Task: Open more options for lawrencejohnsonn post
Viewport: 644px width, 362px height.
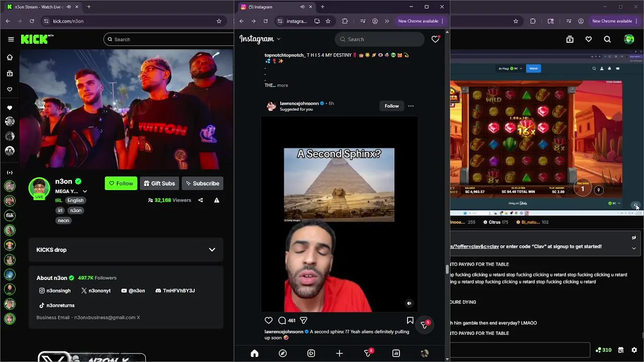Action: click(x=411, y=106)
